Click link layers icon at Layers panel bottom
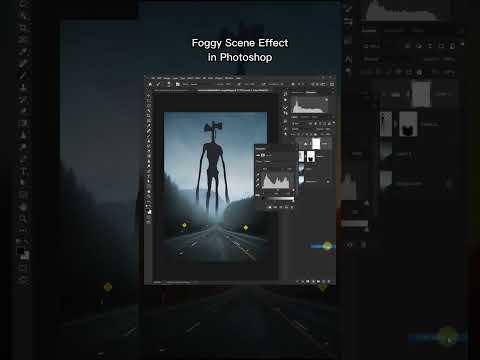 297,281
